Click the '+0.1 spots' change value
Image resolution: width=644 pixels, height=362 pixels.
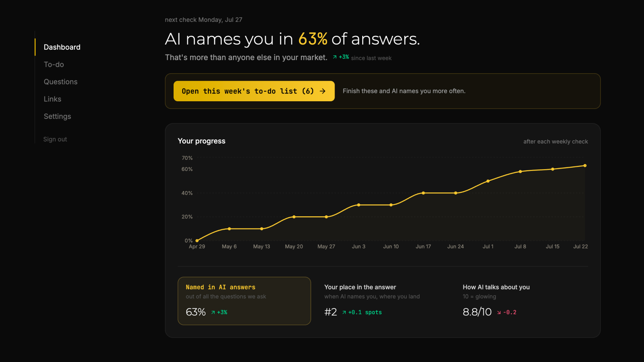[365, 312]
